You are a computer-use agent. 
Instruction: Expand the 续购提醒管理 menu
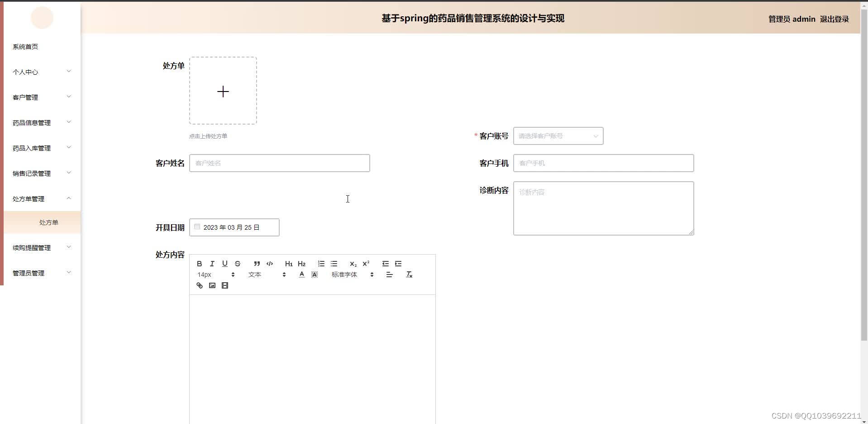click(42, 248)
